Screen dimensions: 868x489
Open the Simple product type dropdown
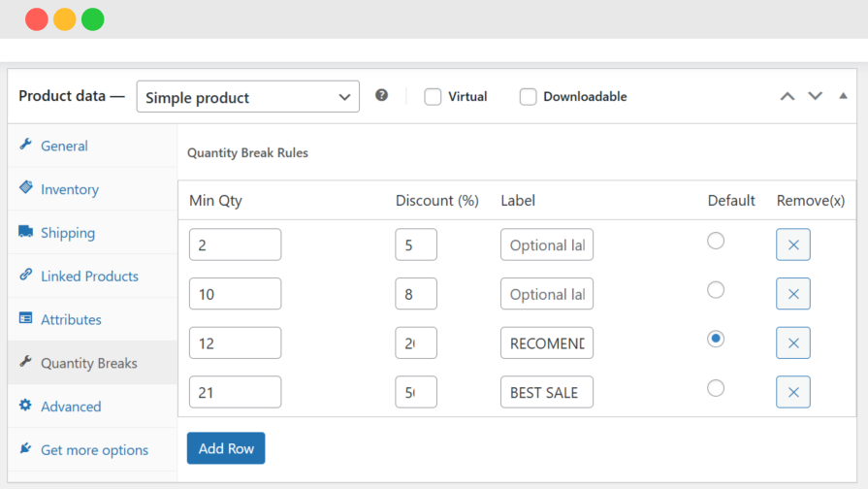point(247,97)
